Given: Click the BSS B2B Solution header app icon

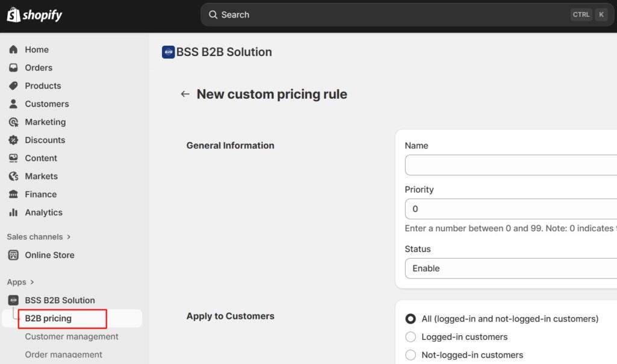Looking at the screenshot, I should tap(169, 52).
